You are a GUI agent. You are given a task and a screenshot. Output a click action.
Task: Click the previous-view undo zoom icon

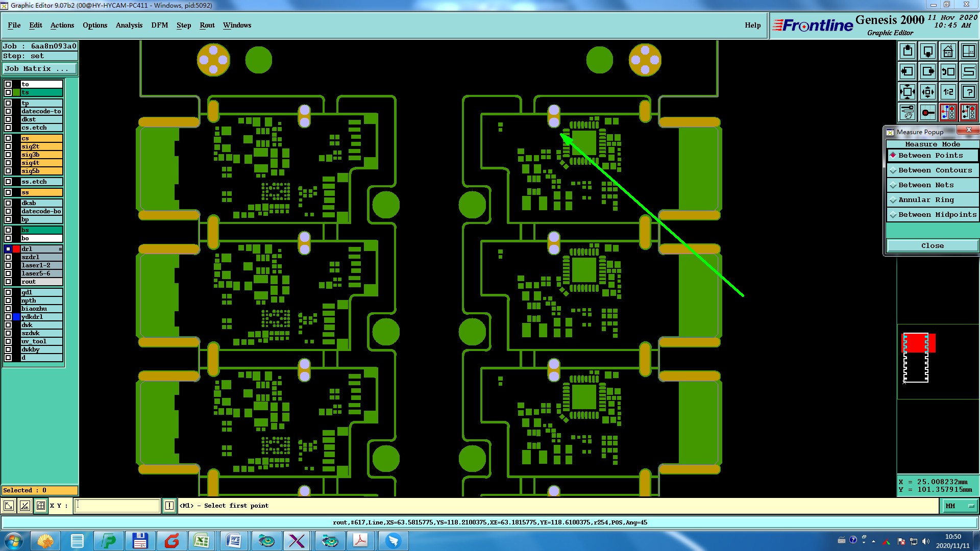[x=948, y=71]
